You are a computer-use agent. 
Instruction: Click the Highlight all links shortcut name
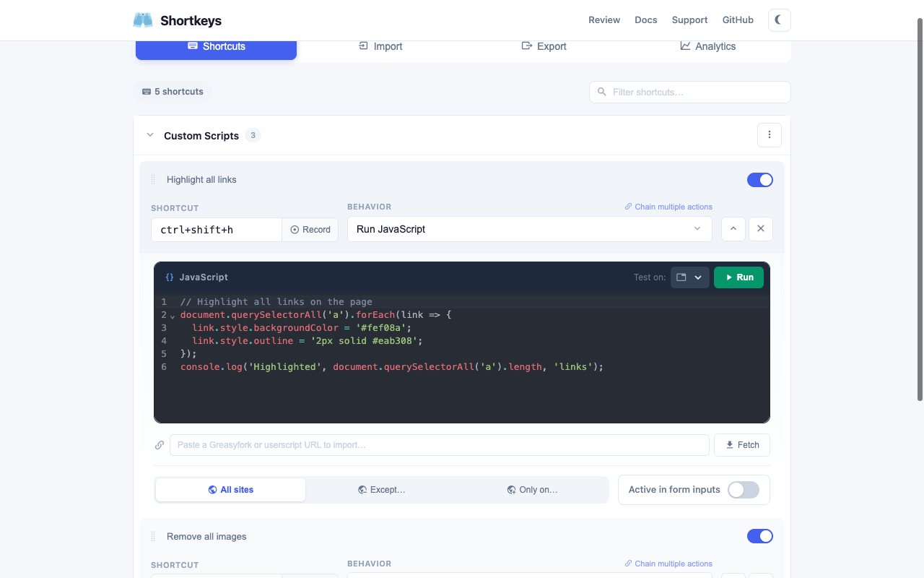[201, 180]
